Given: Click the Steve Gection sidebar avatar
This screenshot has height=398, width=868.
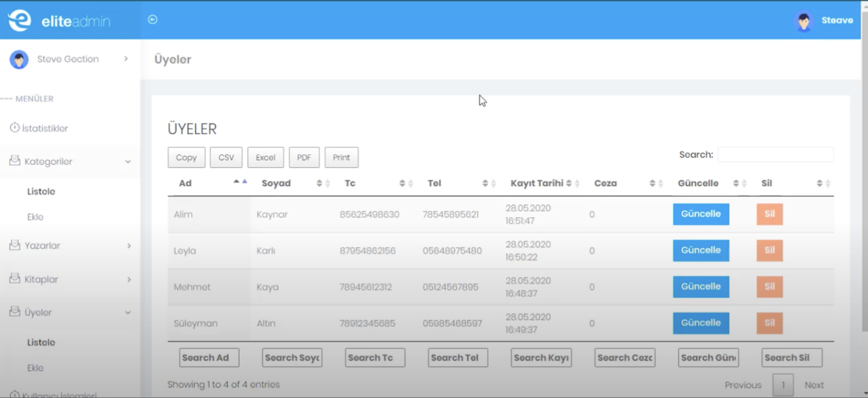Looking at the screenshot, I should [x=19, y=59].
